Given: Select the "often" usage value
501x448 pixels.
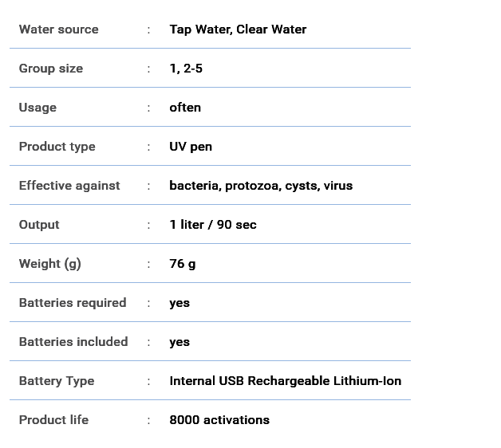Looking at the screenshot, I should pos(185,108).
